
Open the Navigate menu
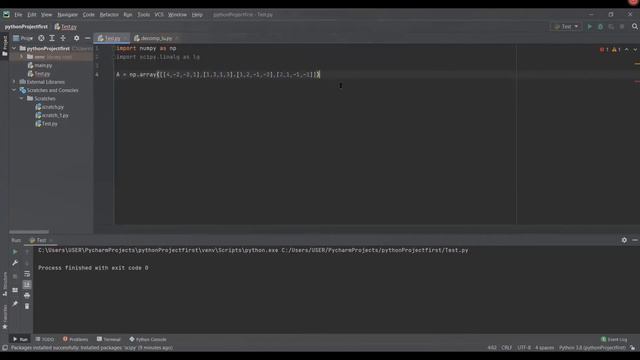point(67,15)
